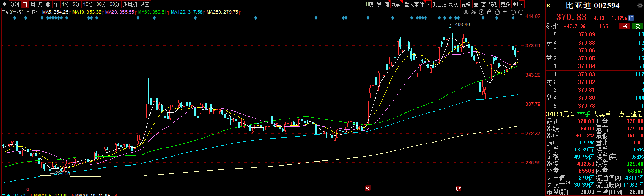Click the 发 toolbar button
The width and height of the screenshot is (644, 196).
click(379, 4)
